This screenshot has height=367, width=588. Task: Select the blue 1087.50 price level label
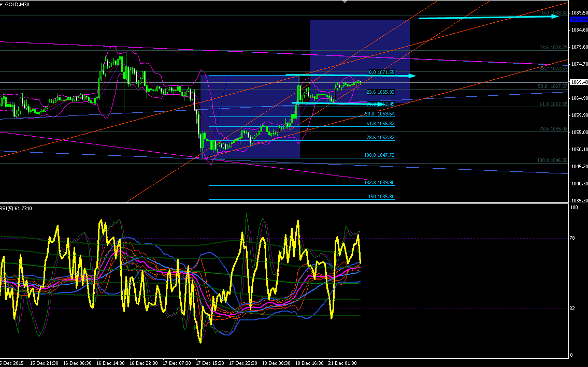click(x=578, y=19)
